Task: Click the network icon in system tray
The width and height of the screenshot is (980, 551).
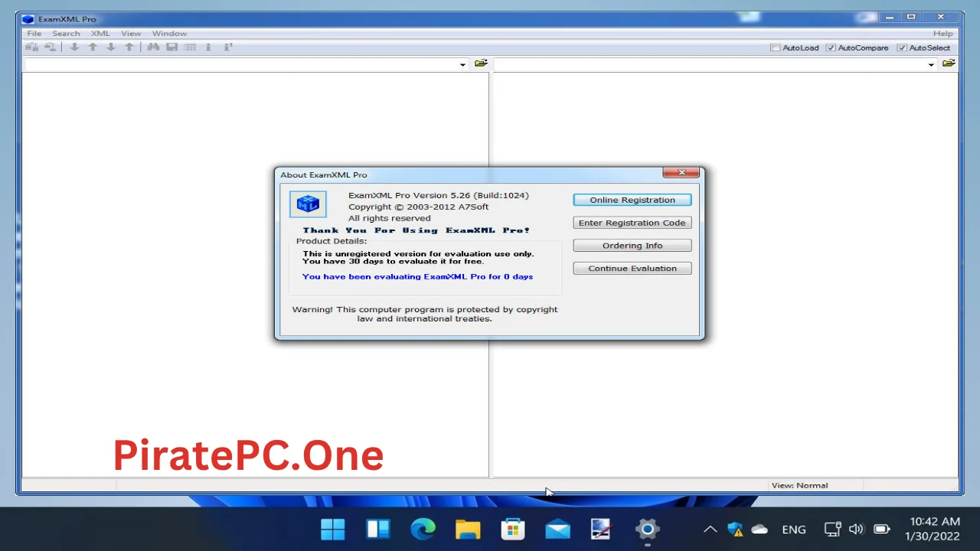Action: pyautogui.click(x=833, y=529)
